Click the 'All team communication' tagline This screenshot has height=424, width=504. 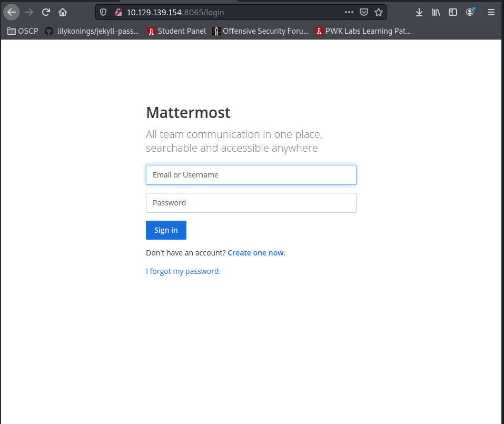coord(234,141)
